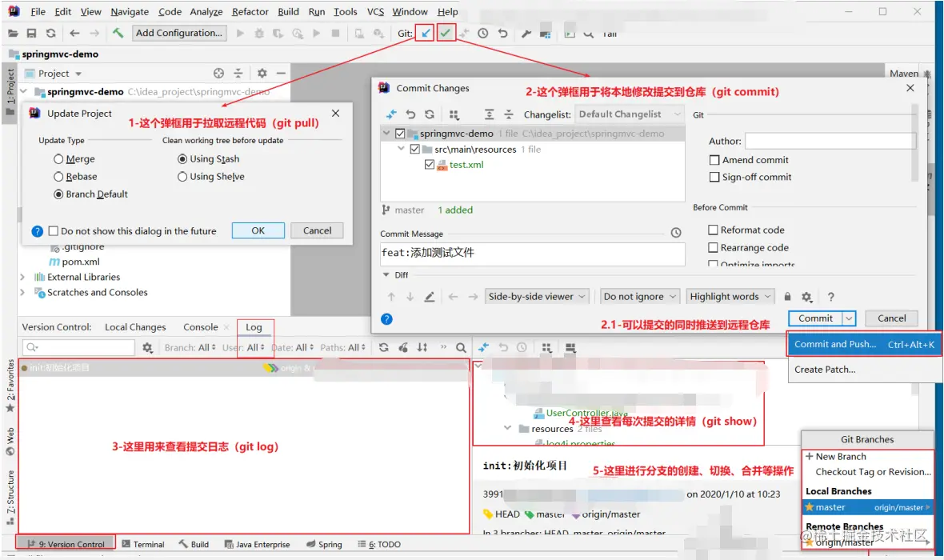
Task: Expand External Libraries tree node
Action: [x=23, y=277]
